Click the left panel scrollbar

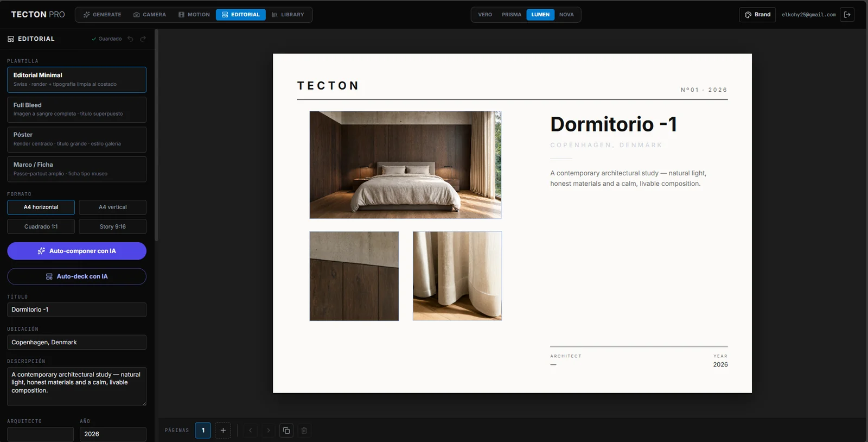pyautogui.click(x=156, y=136)
